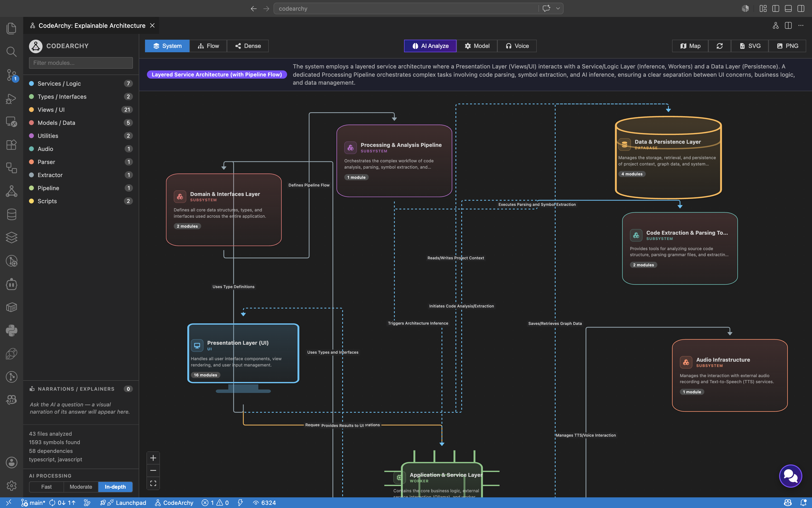Select Fast AI processing mode

46,487
